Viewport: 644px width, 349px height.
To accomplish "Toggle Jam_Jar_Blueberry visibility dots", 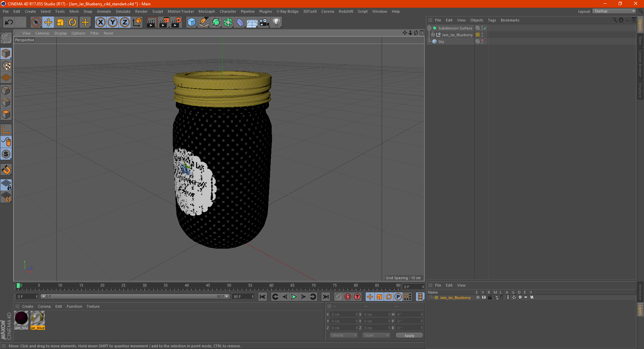I will coord(482,35).
